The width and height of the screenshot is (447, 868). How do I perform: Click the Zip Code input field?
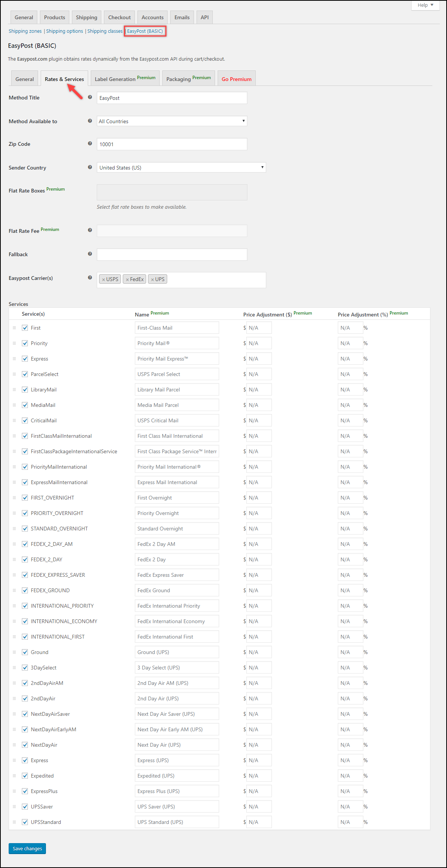pyautogui.click(x=172, y=144)
